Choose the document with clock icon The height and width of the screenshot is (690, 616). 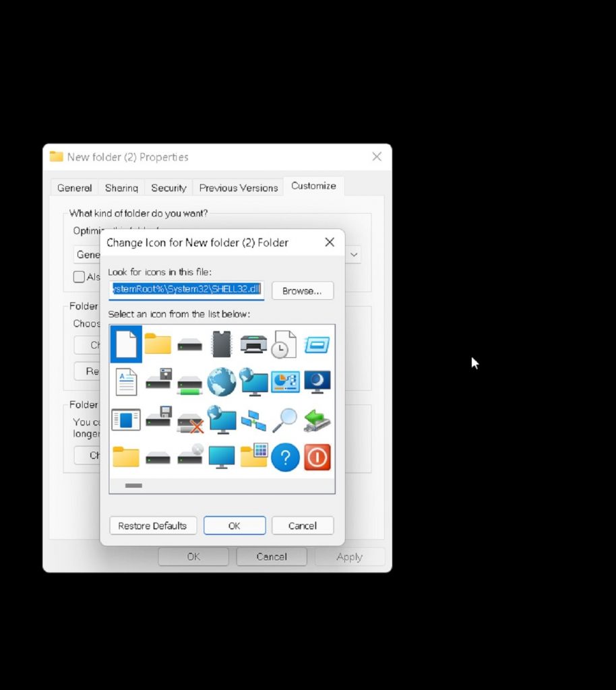point(284,344)
